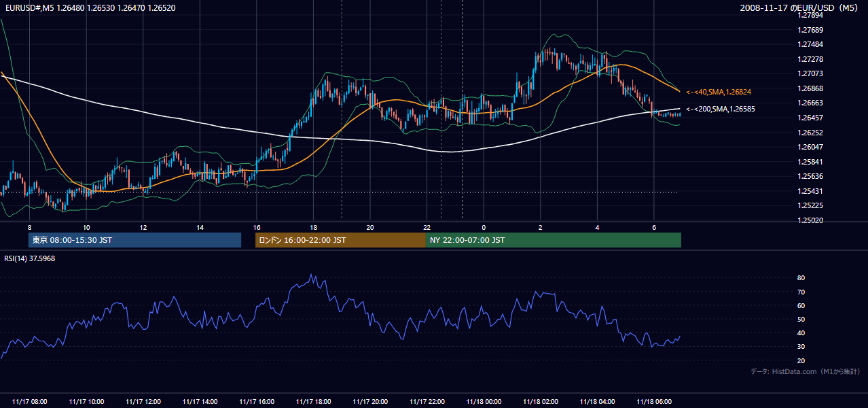Click the bottom time label 11/18 00:00
Screen dimensions: 868x408
(x=484, y=402)
